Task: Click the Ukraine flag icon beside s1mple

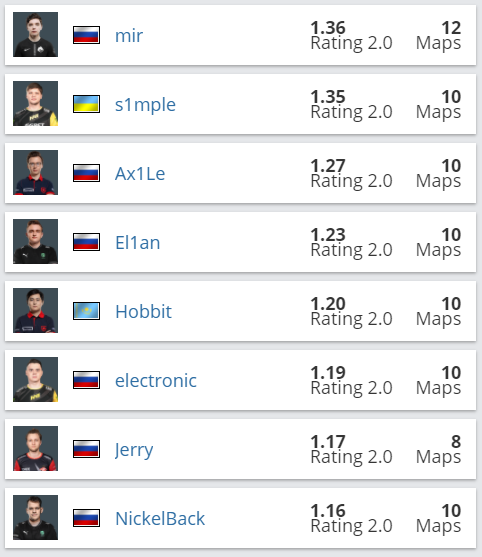Action: [x=86, y=104]
